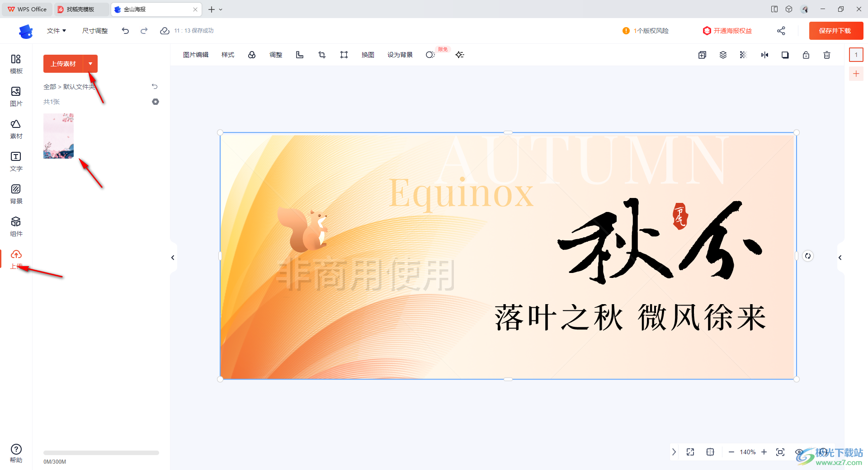Click the 140% zoom level value
This screenshot has width=868, height=470.
(x=748, y=452)
